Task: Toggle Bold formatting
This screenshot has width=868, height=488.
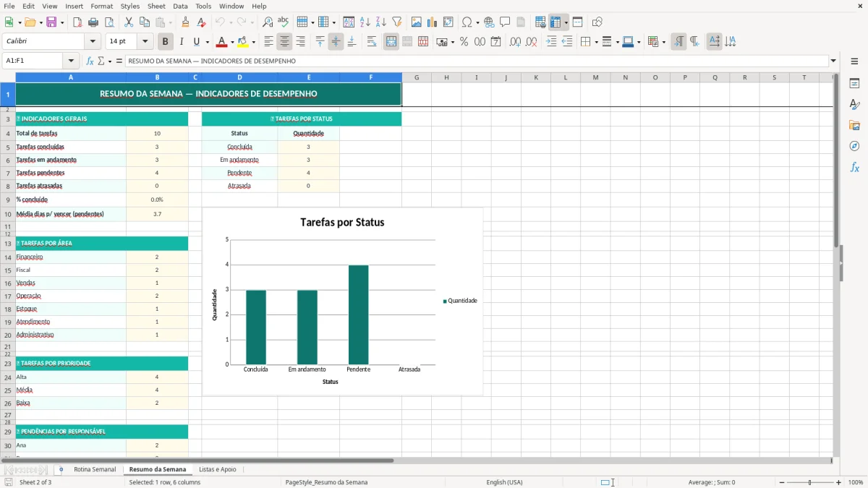Action: [166, 42]
